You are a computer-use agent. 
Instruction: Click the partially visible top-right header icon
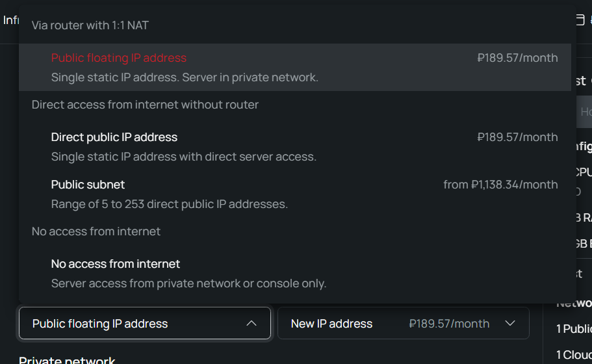click(580, 19)
